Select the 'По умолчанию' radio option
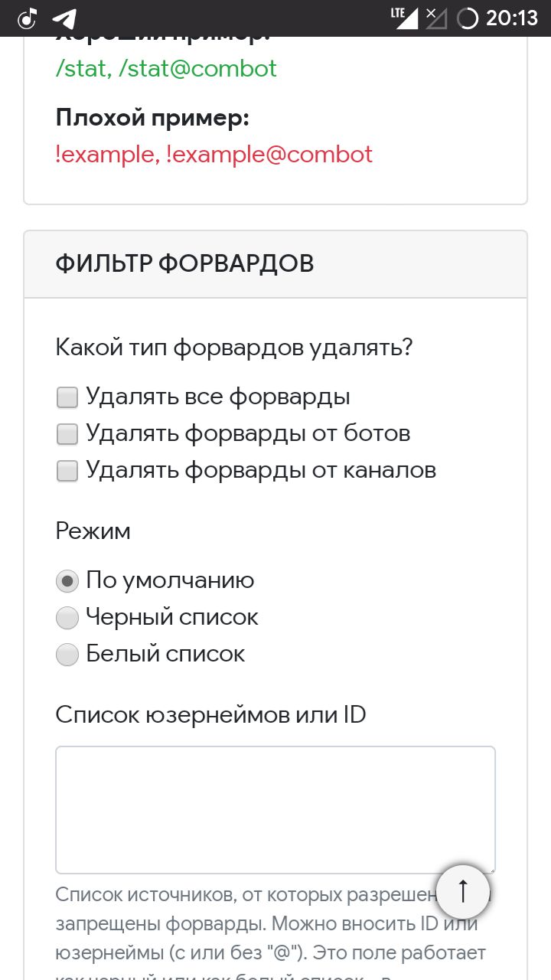This screenshot has width=551, height=980. (x=67, y=581)
